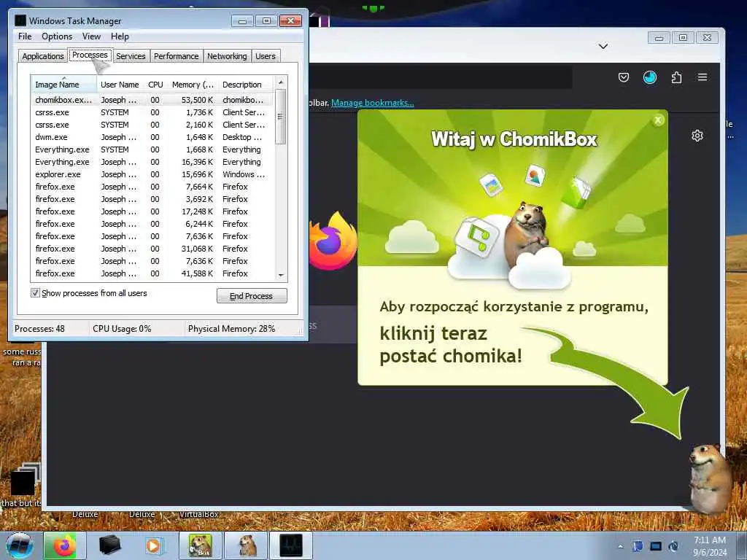Screen dimensions: 747x560
Task: Select the explorer.exe process row
Action: [153, 174]
